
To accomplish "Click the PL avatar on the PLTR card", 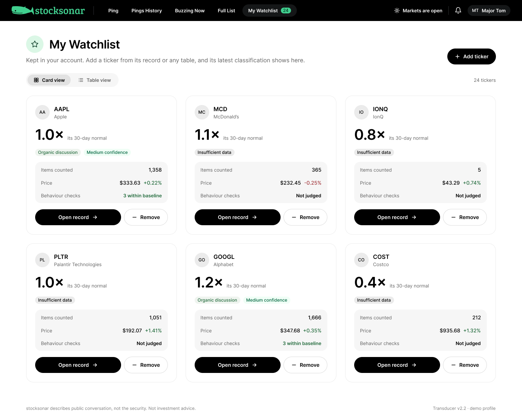I will pyautogui.click(x=42, y=260).
